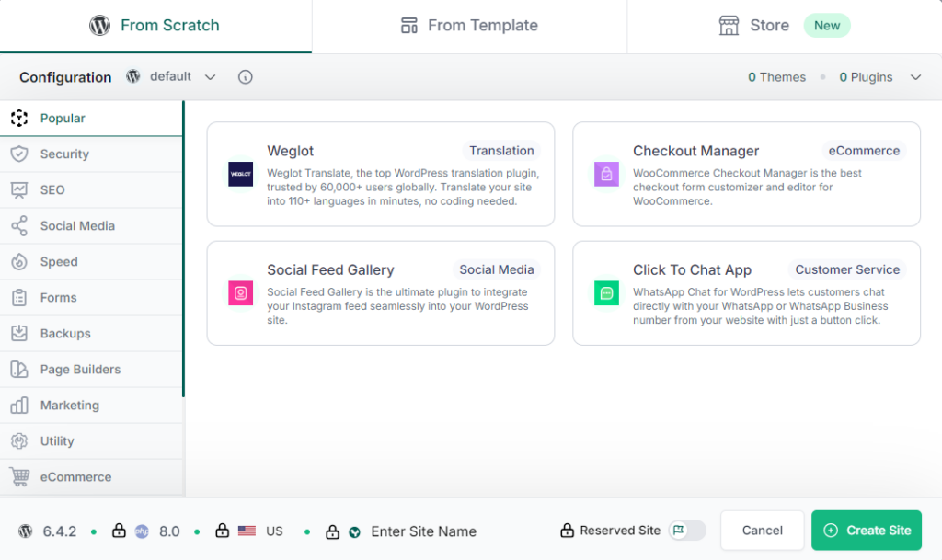Click the Forms clipboard icon
Screen dimensions: 942x560
(x=19, y=298)
